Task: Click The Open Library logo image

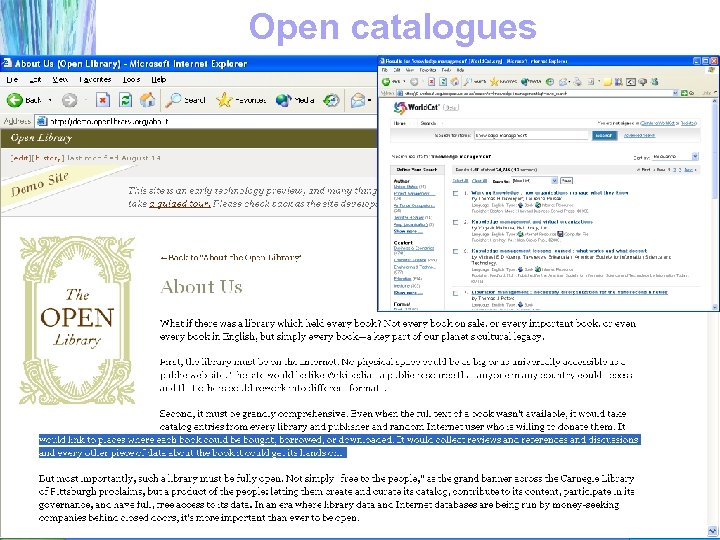Action: [77, 320]
